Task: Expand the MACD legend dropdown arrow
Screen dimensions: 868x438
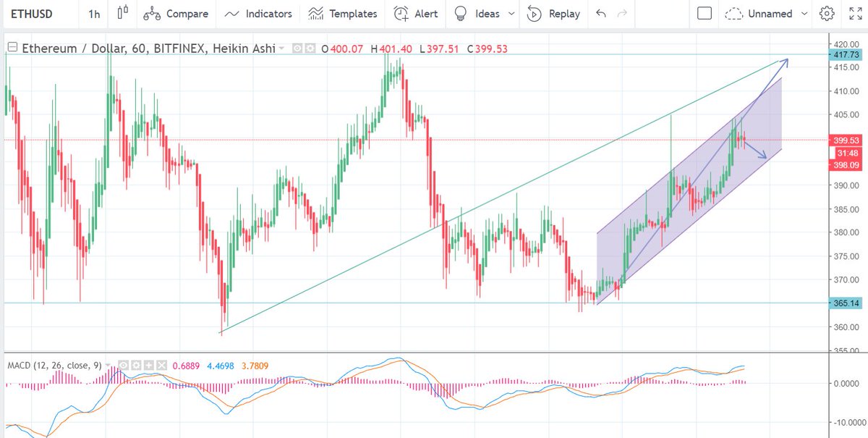Action: click(x=109, y=366)
